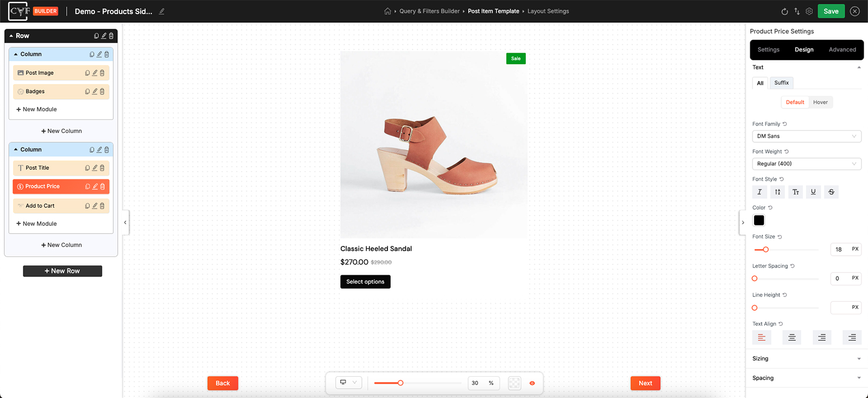Select the Suffix text tab
The height and width of the screenshot is (398, 868).
pos(781,83)
